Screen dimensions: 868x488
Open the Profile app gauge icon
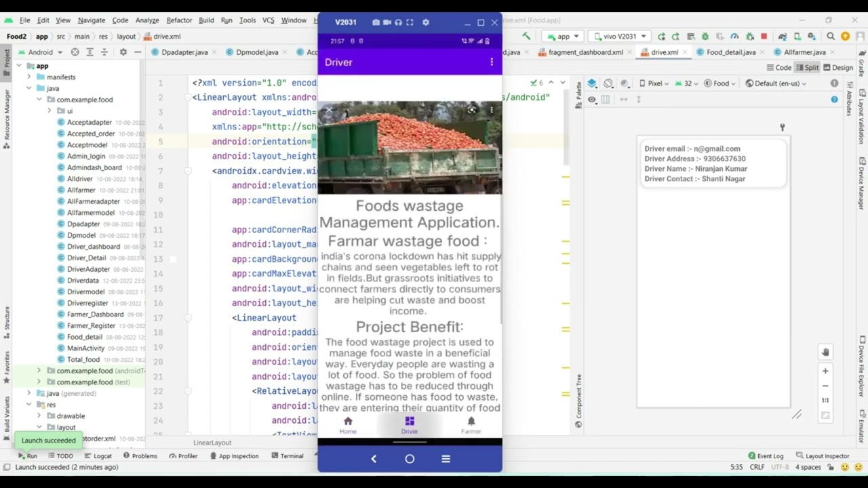[734, 37]
